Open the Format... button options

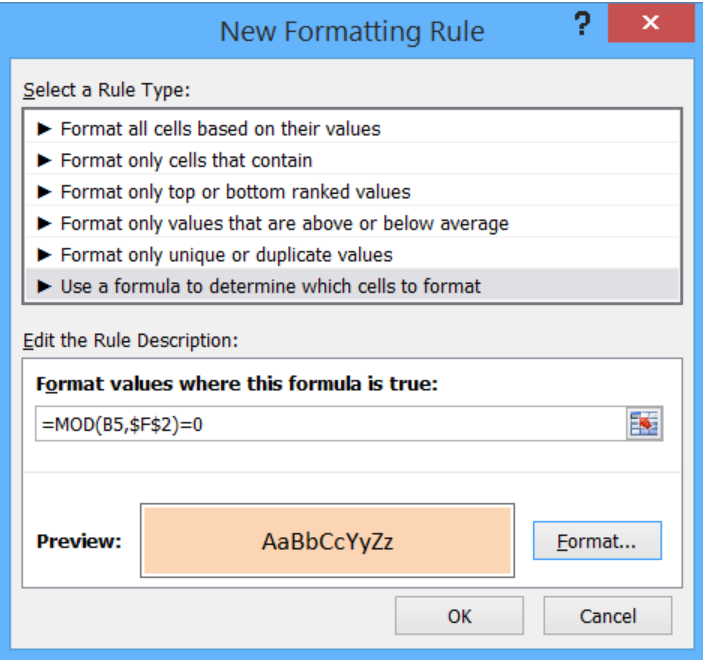(597, 541)
